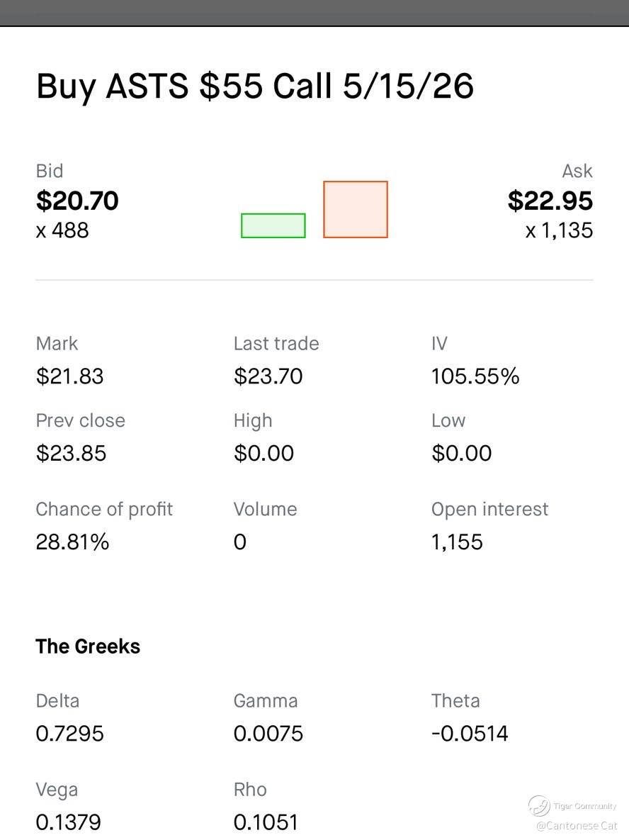Tap the ask size x 1,135

(x=559, y=230)
